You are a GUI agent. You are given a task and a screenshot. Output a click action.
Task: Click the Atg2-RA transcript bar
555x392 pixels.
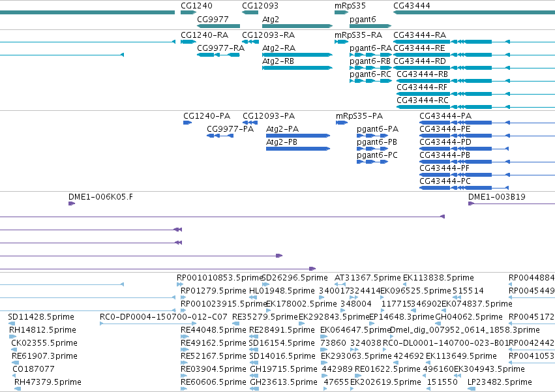click(x=297, y=55)
